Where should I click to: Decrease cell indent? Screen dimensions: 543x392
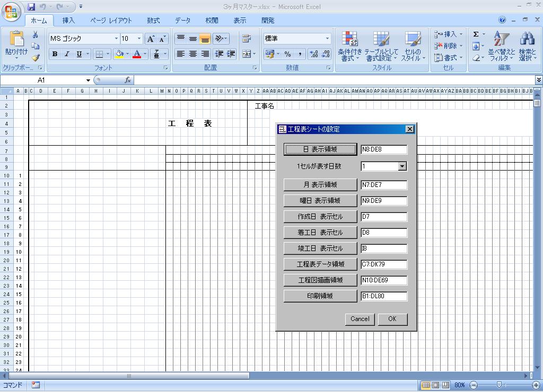click(x=219, y=54)
